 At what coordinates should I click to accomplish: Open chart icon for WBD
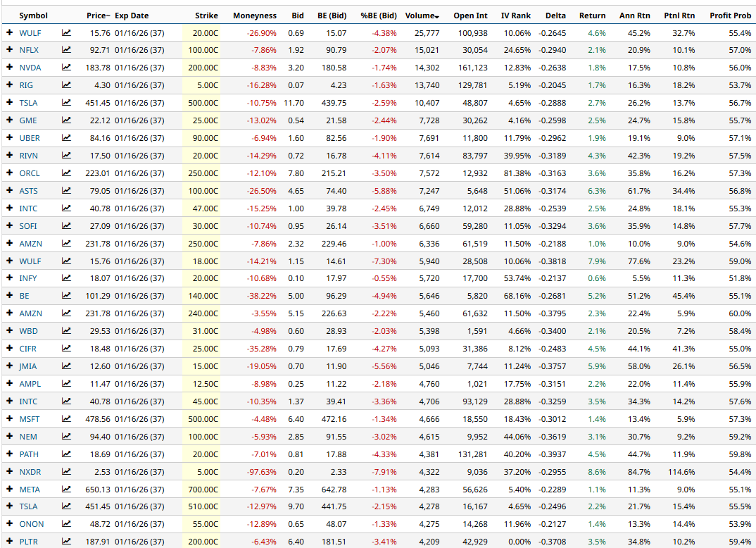point(66,331)
